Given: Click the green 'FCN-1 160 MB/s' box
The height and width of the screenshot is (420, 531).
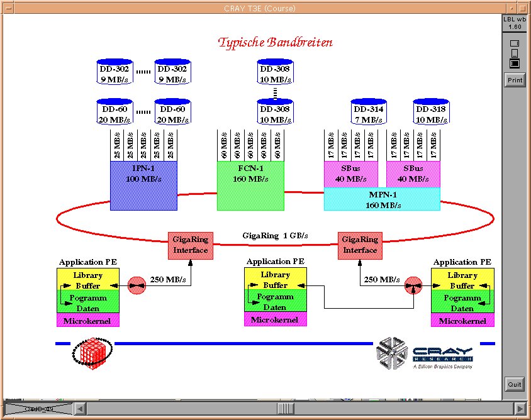Looking at the screenshot, I should click(x=250, y=185).
